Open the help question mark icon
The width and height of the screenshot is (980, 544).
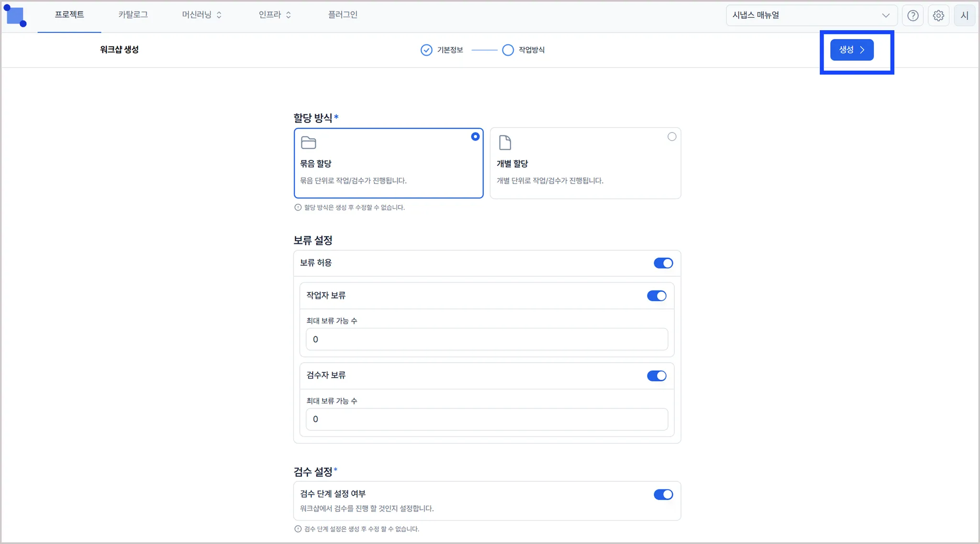pos(913,15)
